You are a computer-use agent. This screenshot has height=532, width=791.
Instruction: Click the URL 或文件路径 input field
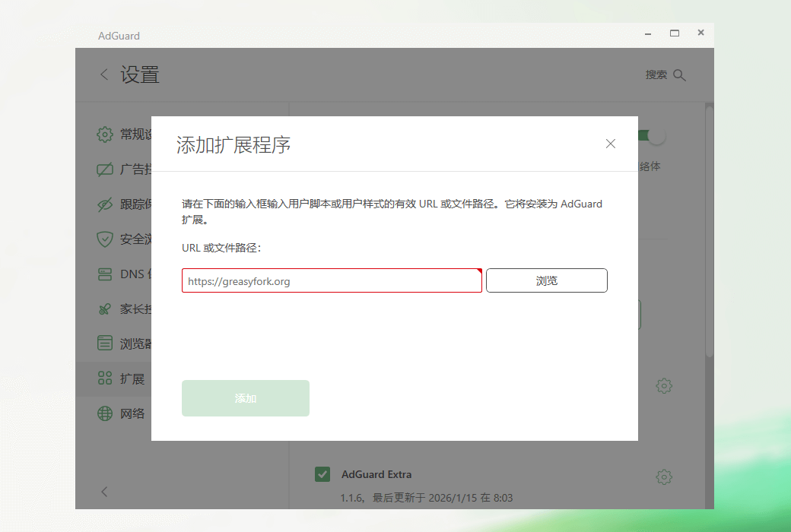[x=331, y=280]
